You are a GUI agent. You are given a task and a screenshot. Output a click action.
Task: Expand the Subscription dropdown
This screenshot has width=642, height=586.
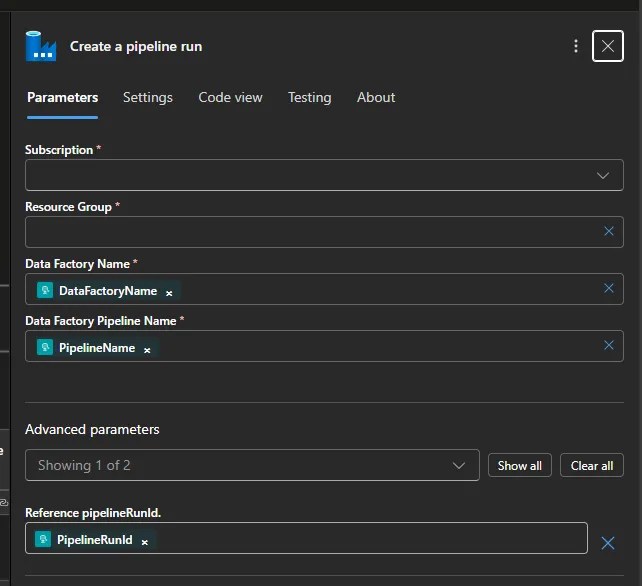tap(603, 175)
